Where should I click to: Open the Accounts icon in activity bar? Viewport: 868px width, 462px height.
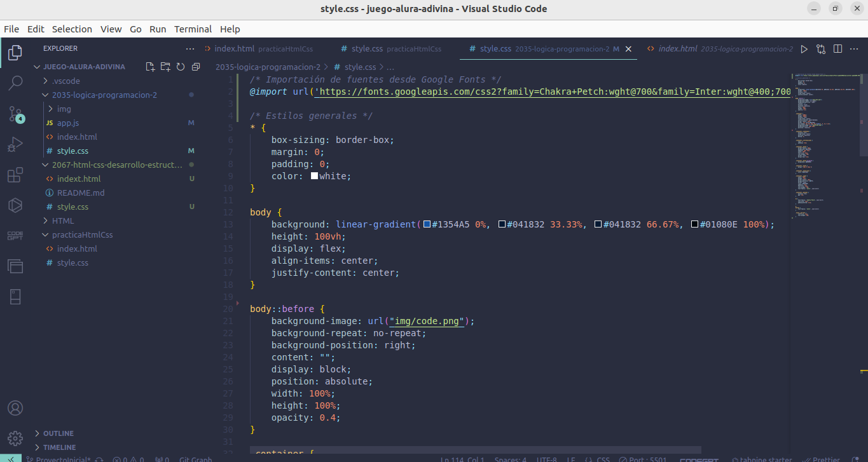coord(15,408)
